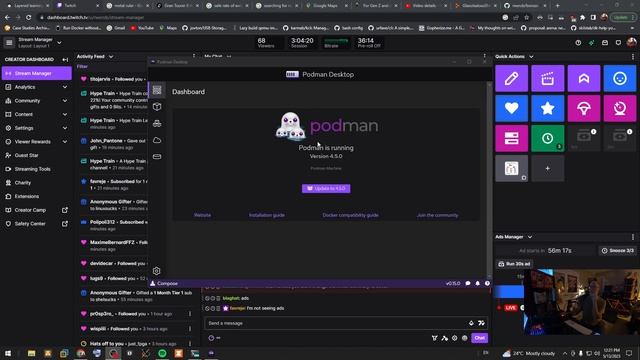Click the purple Raid Channel quick action tile

(x=584, y=78)
